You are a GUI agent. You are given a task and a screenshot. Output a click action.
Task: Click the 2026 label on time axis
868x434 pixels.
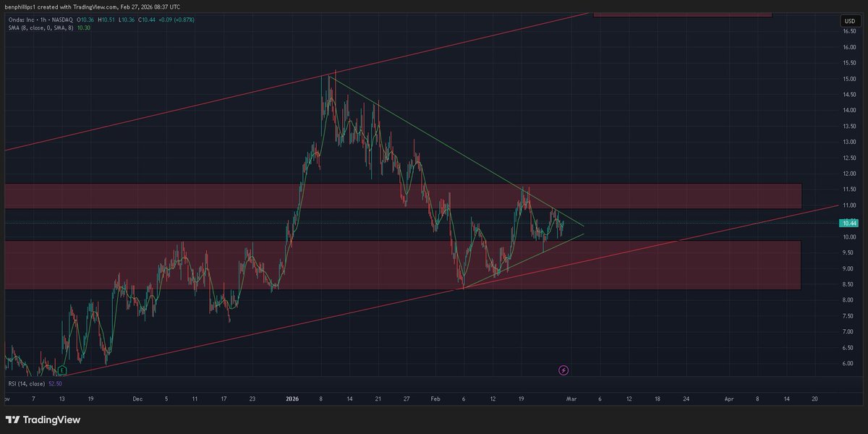click(292, 398)
